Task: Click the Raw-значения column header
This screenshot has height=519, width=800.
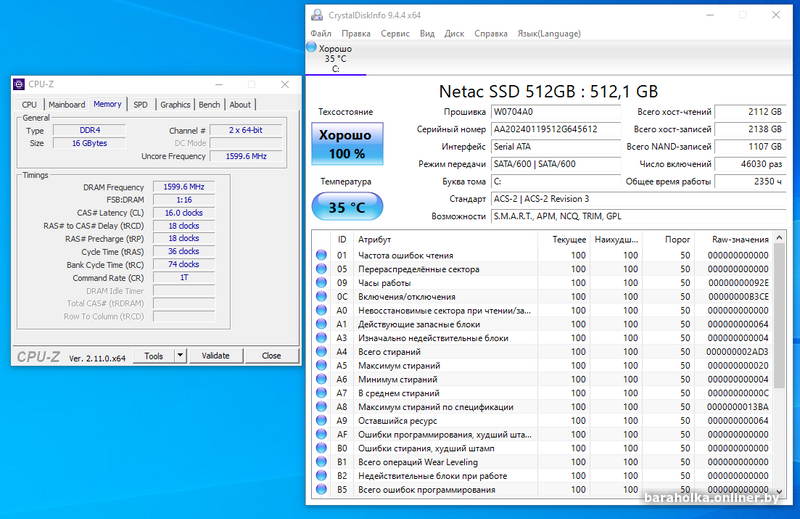Action: point(733,239)
